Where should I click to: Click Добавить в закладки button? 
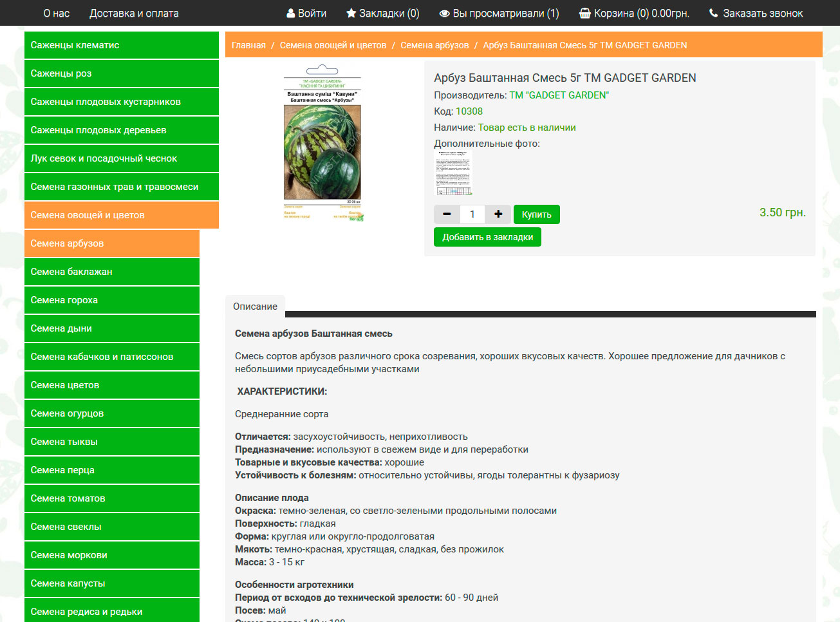coord(487,237)
